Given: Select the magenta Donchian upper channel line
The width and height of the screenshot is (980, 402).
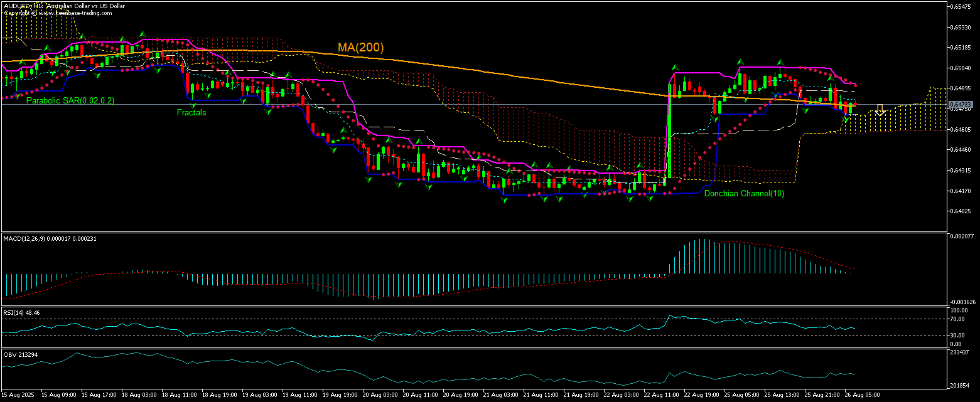Looking at the screenshot, I should pyautogui.click(x=753, y=66).
